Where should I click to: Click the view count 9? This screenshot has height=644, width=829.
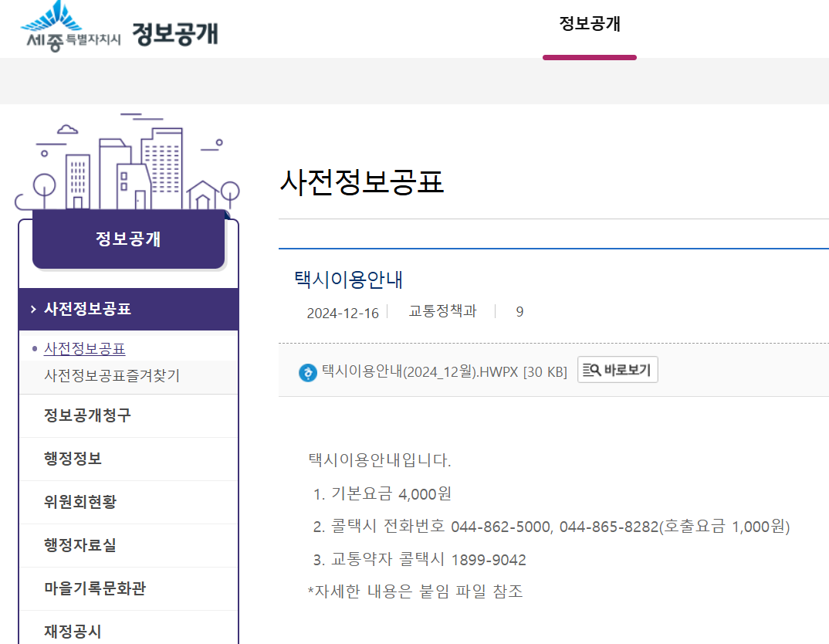(x=519, y=312)
